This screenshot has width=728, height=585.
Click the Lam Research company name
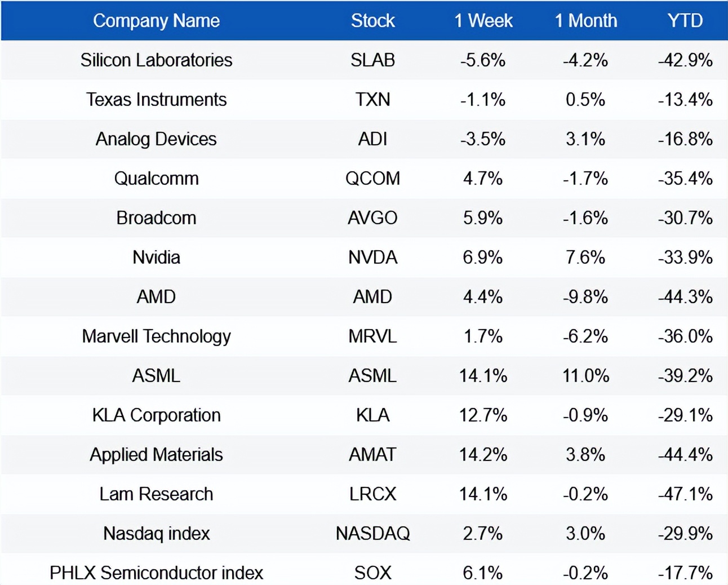tap(156, 494)
